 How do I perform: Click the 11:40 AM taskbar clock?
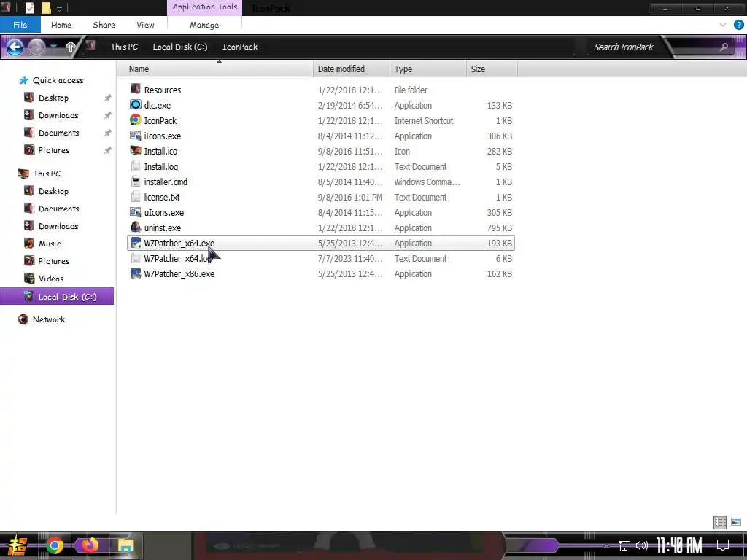(679, 545)
